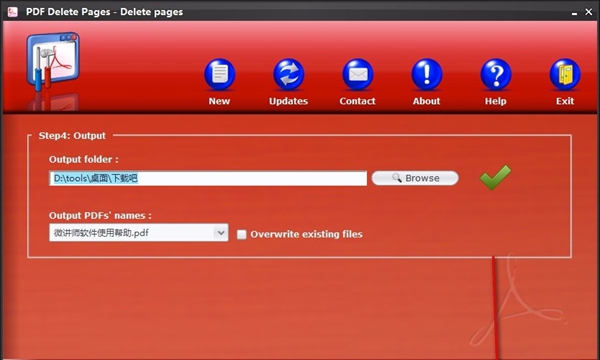The image size is (600, 360).
Task: Click the "Output folder :" label
Action: coord(83,160)
